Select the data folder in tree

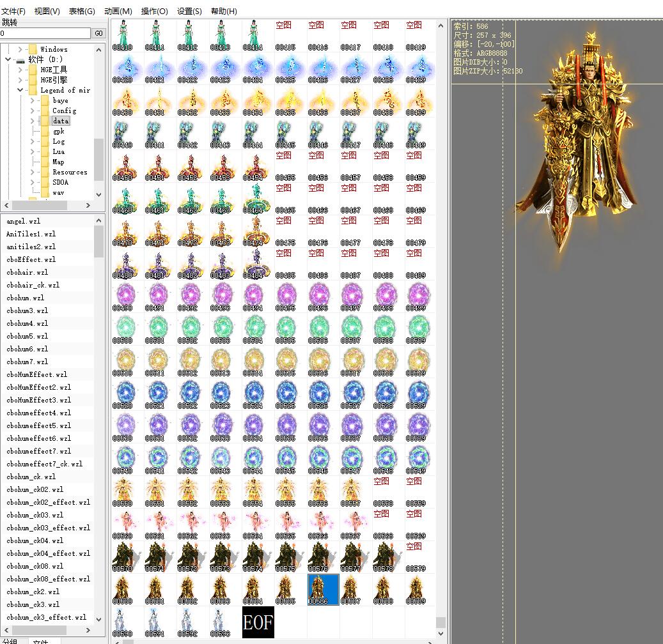pyautogui.click(x=61, y=121)
